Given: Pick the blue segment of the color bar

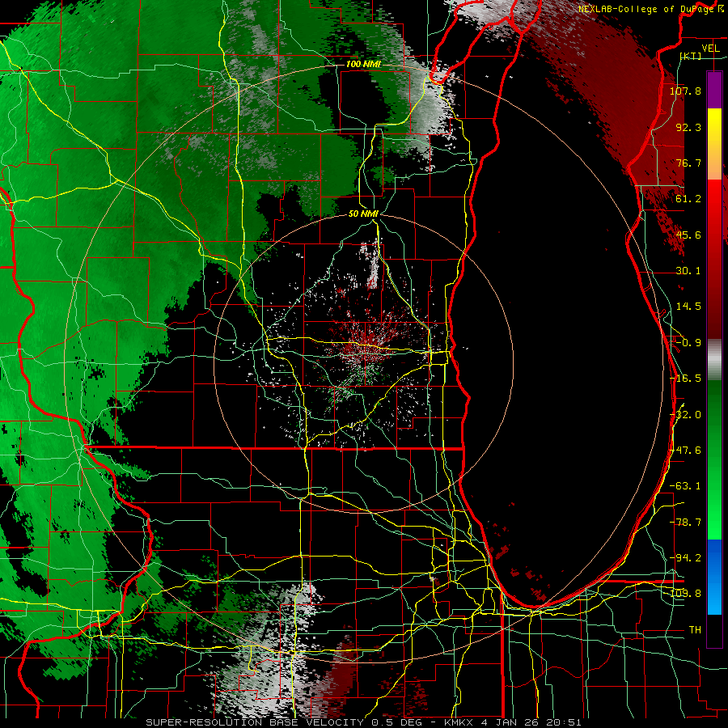Looking at the screenshot, I should (714, 577).
